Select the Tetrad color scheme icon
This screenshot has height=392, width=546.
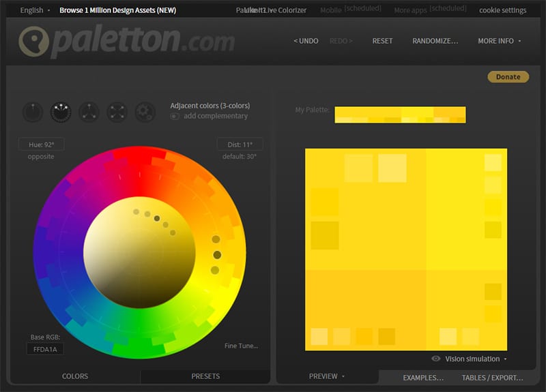tap(117, 112)
